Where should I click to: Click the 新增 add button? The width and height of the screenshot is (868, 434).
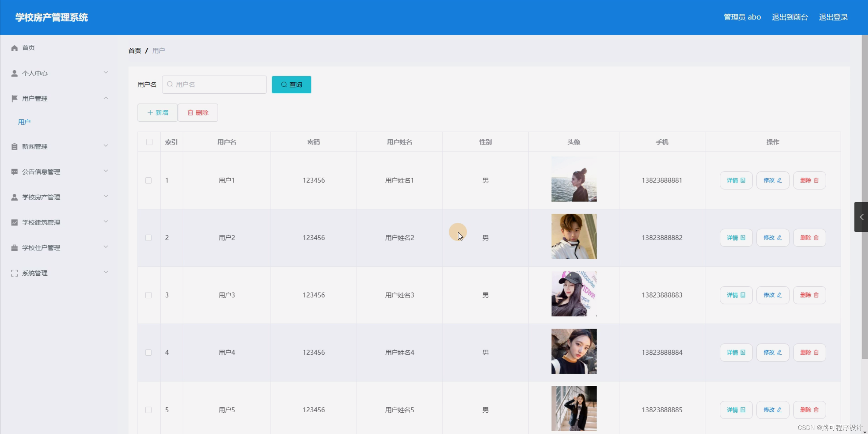[x=157, y=112]
